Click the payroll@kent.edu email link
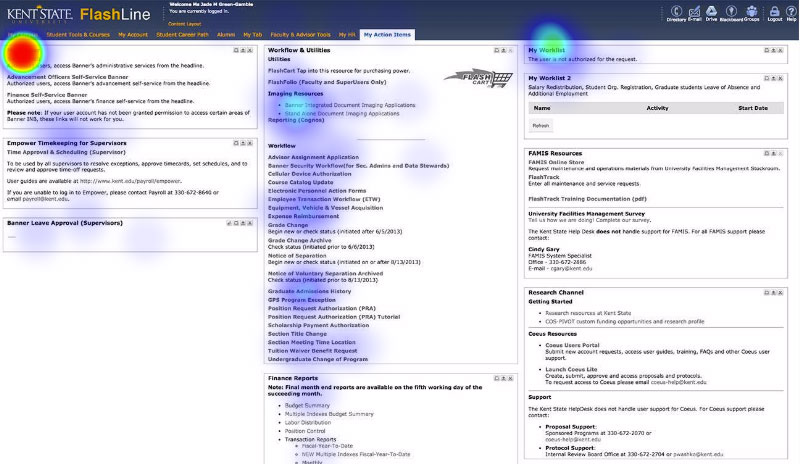The width and height of the screenshot is (800, 464). point(45,199)
